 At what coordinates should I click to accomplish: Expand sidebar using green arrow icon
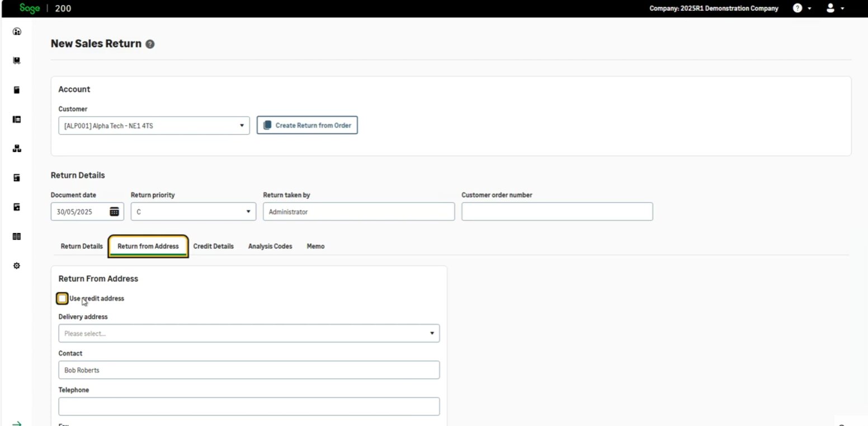pos(17,423)
